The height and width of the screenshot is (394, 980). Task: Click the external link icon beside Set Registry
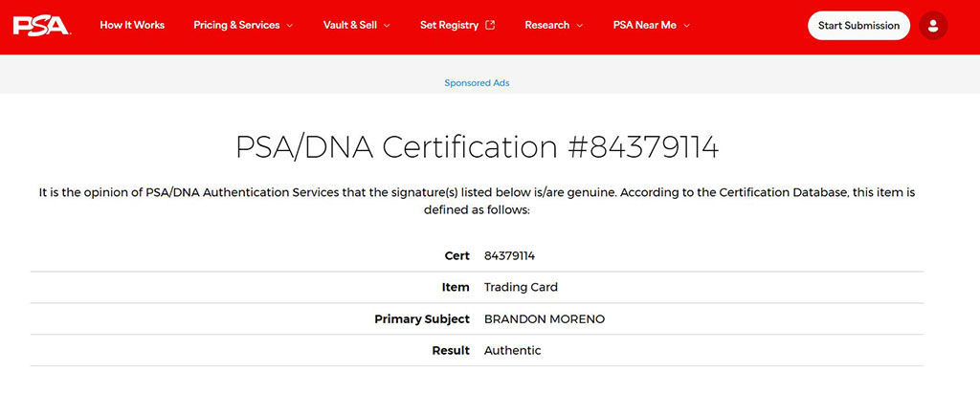point(491,26)
